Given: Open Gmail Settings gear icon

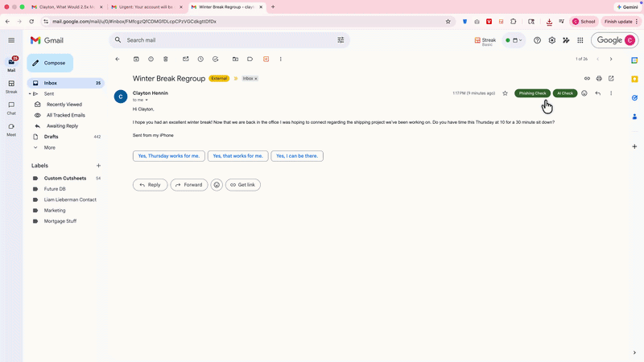Looking at the screenshot, I should point(552,40).
